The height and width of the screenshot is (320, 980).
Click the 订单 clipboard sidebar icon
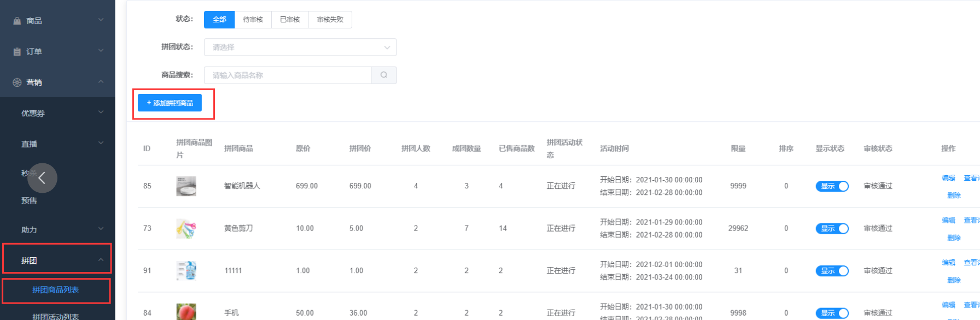click(17, 51)
